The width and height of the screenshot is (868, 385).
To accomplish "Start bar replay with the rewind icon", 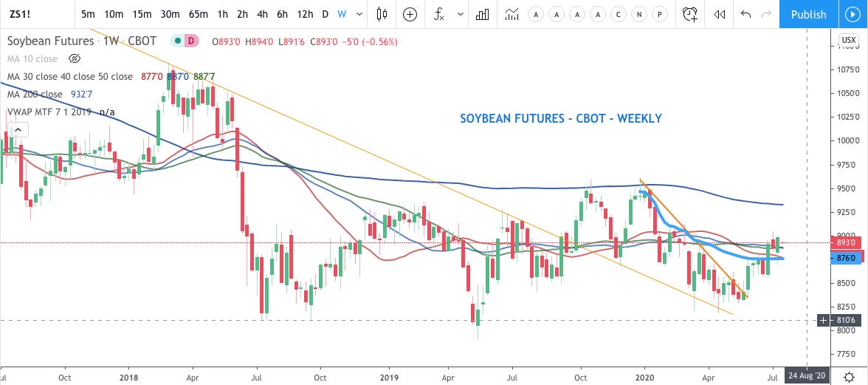I will [x=719, y=14].
